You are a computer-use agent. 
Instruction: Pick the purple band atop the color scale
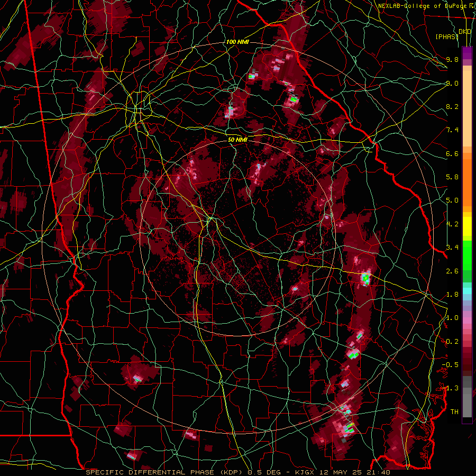point(467,53)
